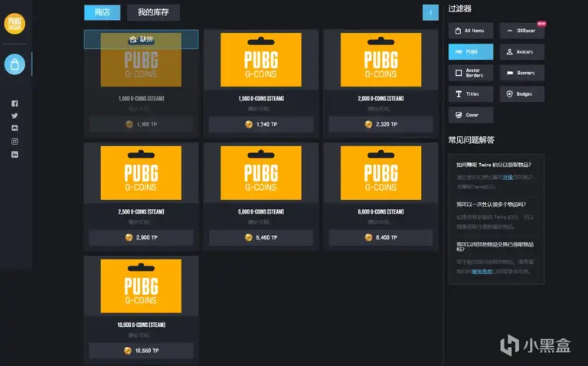This screenshot has height=366, width=588.
Task: Filter by All Items
Action: (470, 31)
